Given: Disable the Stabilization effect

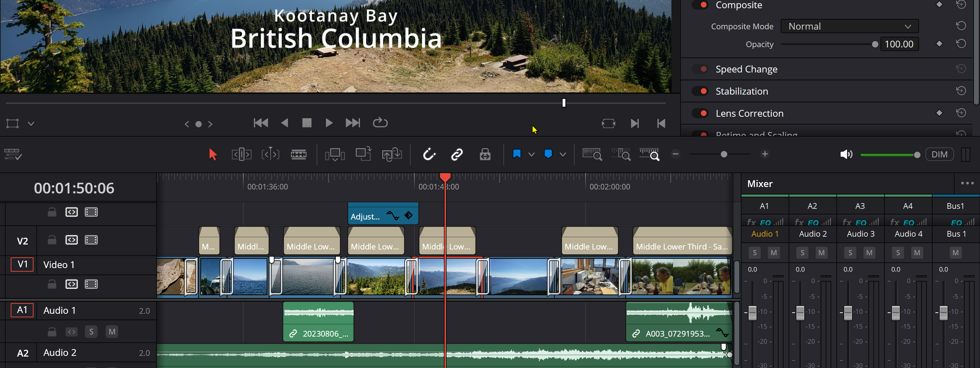Looking at the screenshot, I should pos(700,91).
